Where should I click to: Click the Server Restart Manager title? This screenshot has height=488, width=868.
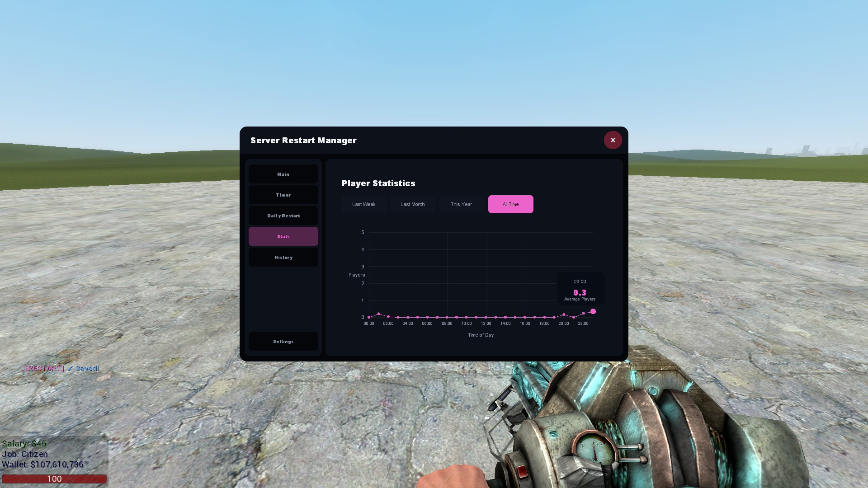point(303,140)
